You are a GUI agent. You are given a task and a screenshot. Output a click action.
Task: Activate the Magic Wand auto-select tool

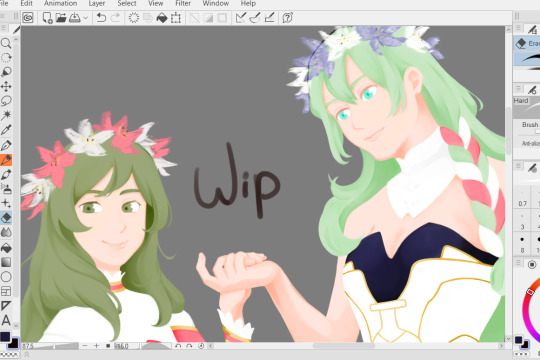pyautogui.click(x=6, y=115)
